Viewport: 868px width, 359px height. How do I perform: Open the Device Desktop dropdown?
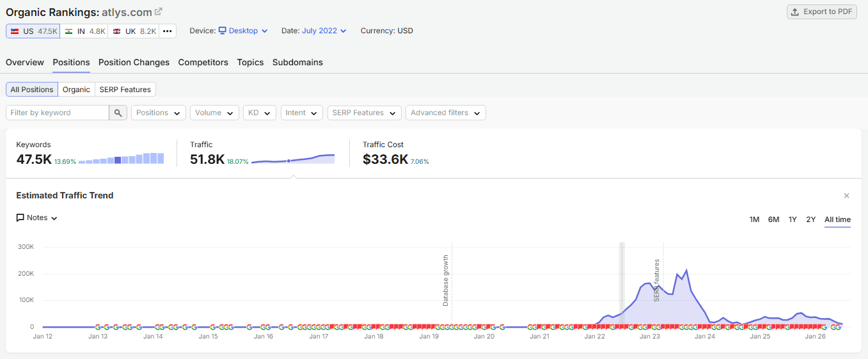(x=243, y=31)
